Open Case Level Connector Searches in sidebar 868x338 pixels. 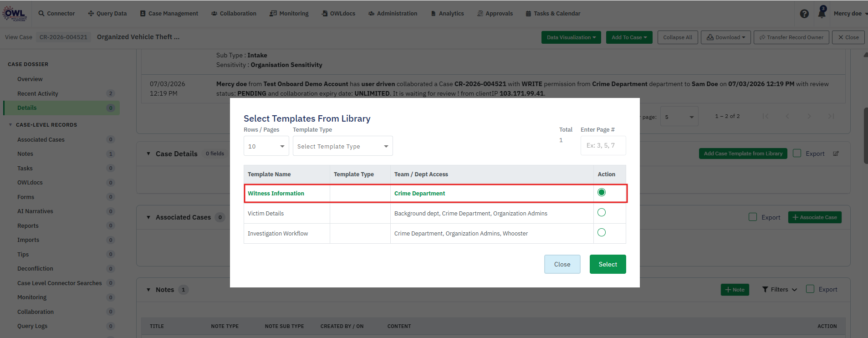click(x=60, y=283)
